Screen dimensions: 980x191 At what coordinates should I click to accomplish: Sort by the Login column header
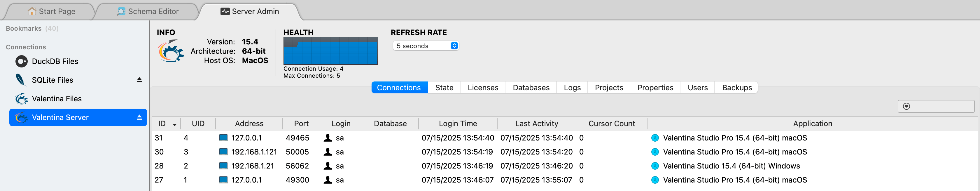(341, 124)
